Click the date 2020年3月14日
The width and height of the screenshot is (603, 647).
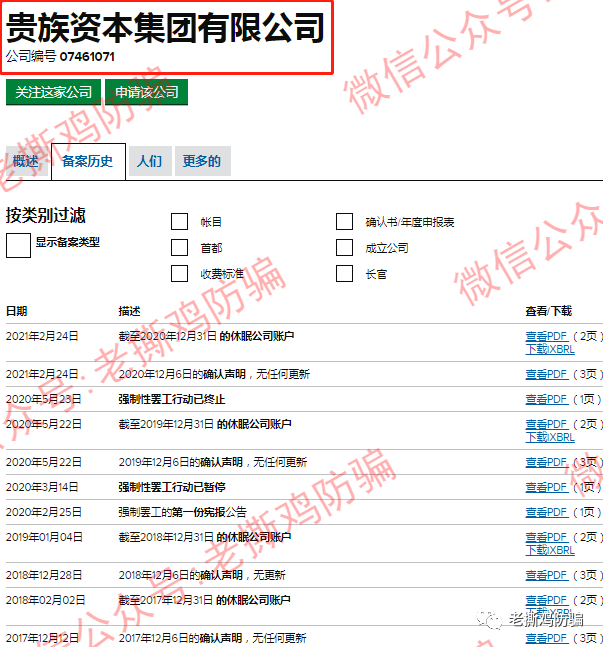tap(42, 487)
